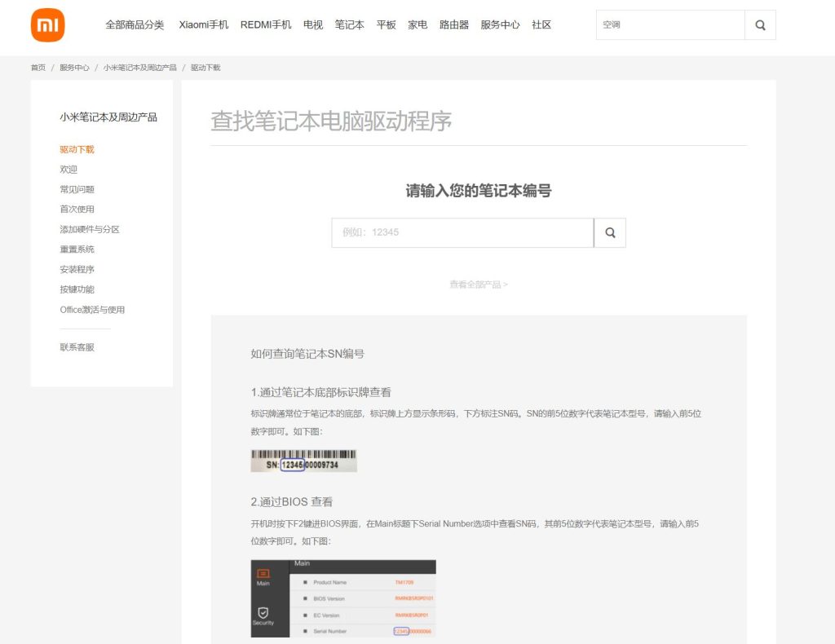Open 重置系统 sidebar item
Viewport: 835px width, 644px height.
pos(77,249)
